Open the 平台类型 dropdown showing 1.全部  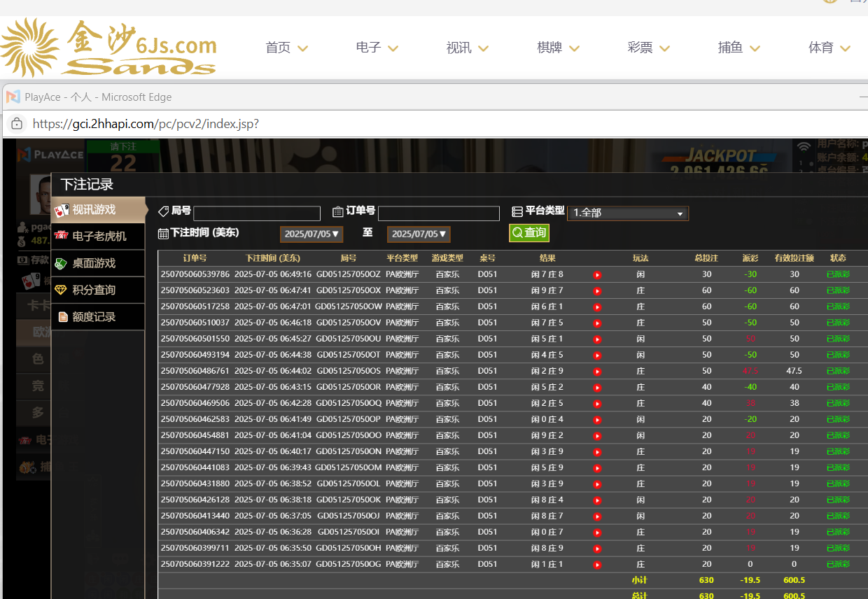pyautogui.click(x=628, y=213)
